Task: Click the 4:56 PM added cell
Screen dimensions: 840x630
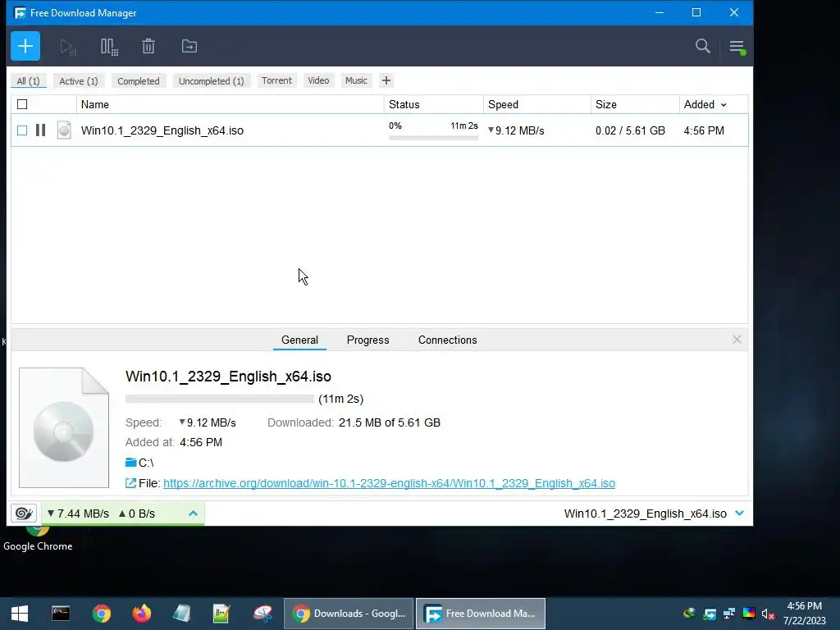Action: 704,130
